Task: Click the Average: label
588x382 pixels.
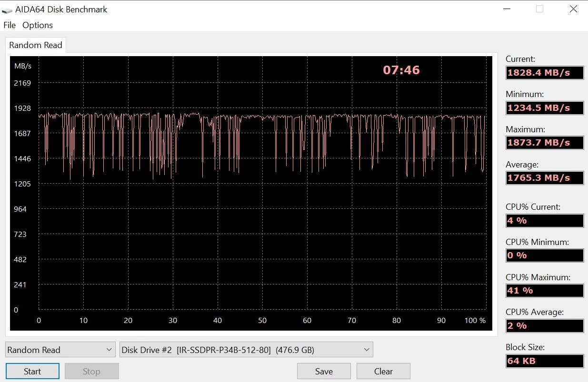Action: tap(522, 165)
